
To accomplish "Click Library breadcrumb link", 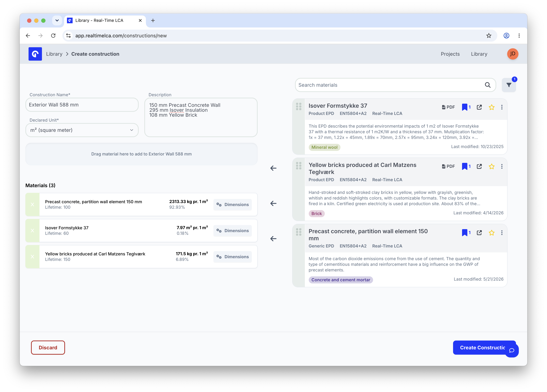I will [x=54, y=54].
